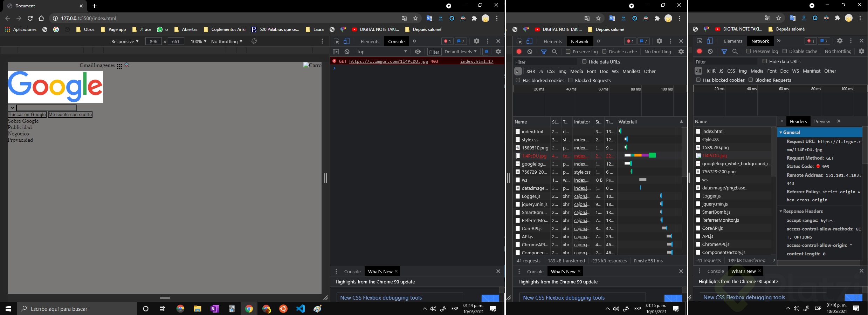This screenshot has height=315, width=868.
Task: Launch Visual Studio Code from the taskbar
Action: (301, 309)
